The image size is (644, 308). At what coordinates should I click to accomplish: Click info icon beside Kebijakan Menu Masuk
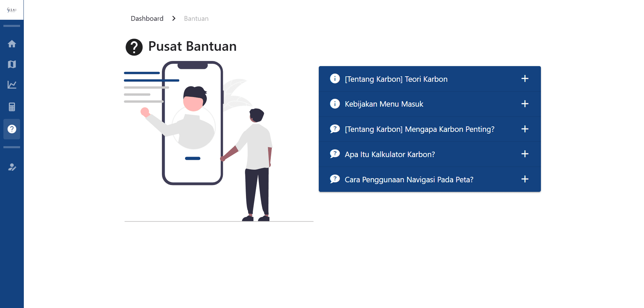(335, 104)
